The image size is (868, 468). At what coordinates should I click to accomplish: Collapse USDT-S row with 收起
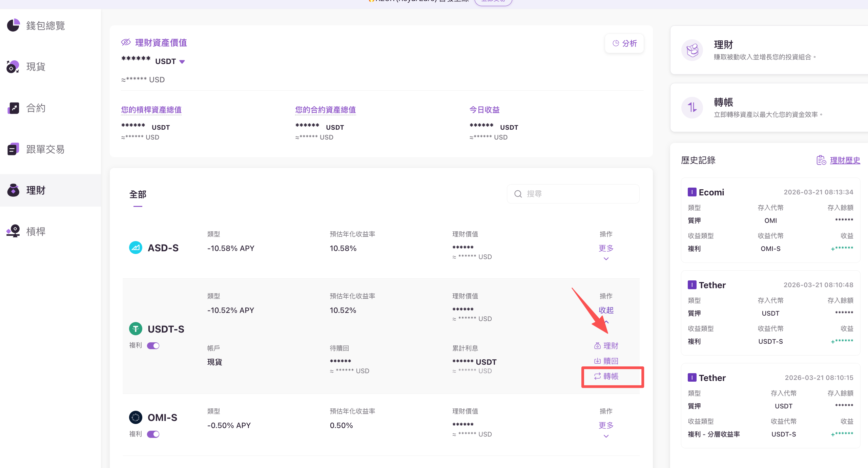[606, 311]
